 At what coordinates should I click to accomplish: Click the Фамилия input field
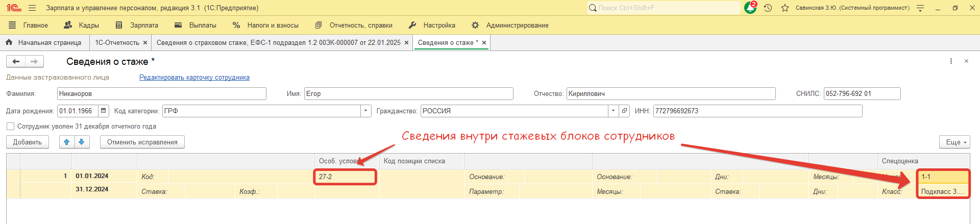(x=161, y=94)
